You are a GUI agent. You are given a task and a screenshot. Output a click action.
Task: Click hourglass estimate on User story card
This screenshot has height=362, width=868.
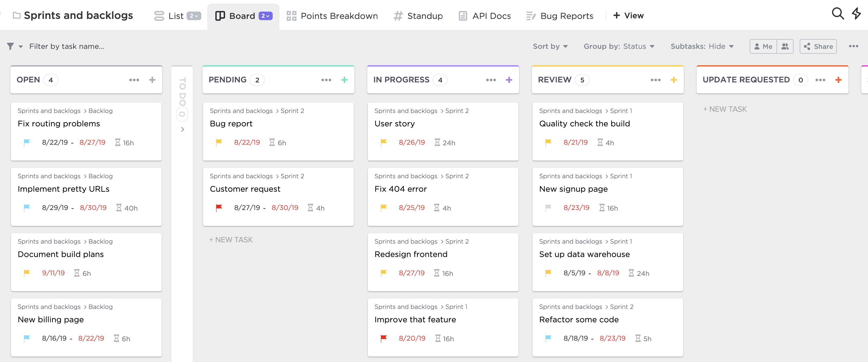437,142
